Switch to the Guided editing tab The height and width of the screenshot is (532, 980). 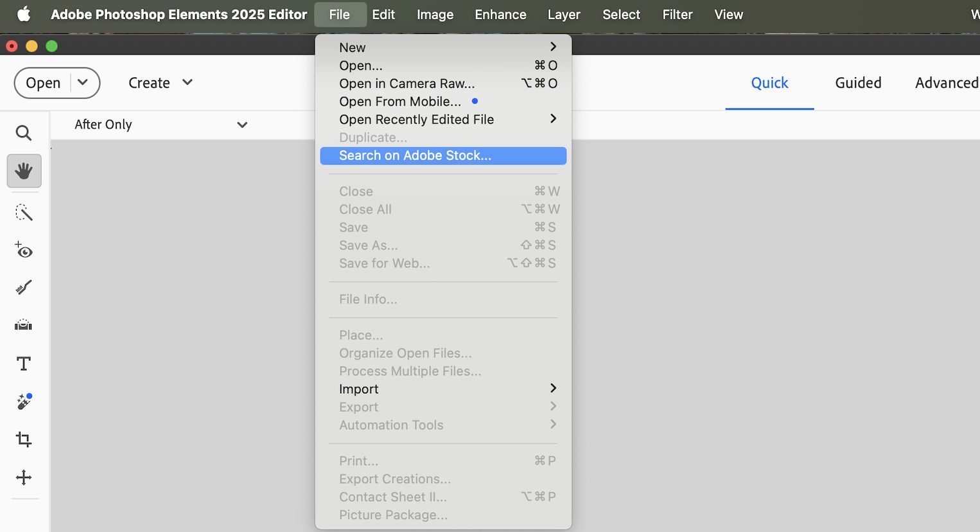[857, 82]
